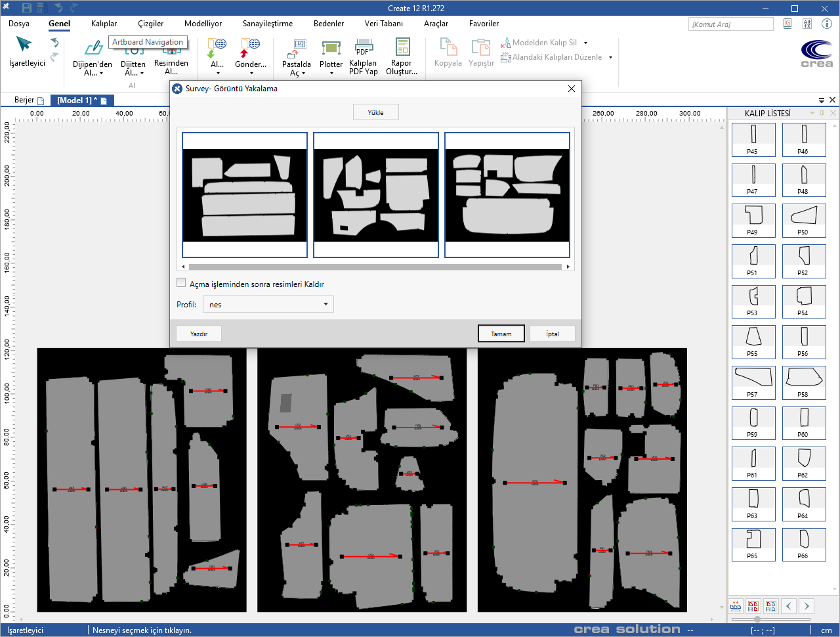Click the Gönder send icon
The width and height of the screenshot is (840, 637).
[250, 47]
